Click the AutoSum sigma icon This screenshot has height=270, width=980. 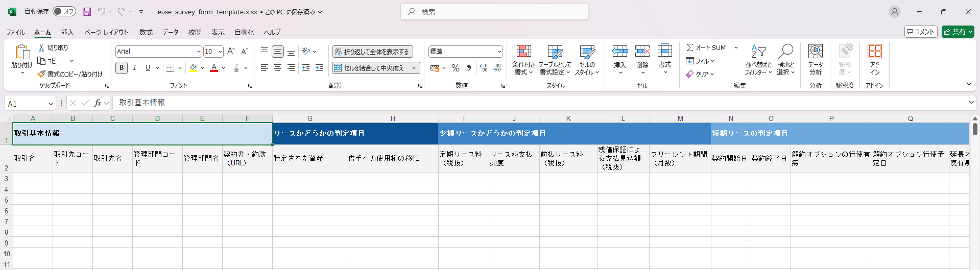690,47
